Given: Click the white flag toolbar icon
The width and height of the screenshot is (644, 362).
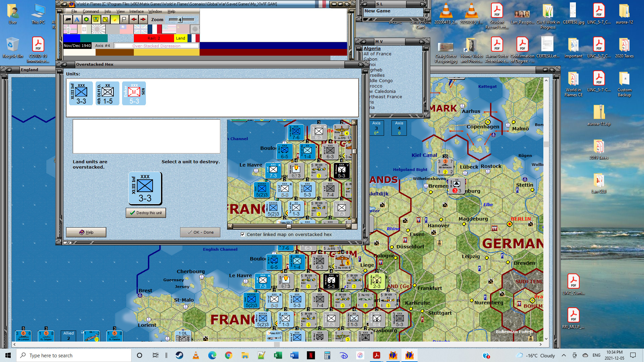Looking at the screenshot, I should coord(124,19).
